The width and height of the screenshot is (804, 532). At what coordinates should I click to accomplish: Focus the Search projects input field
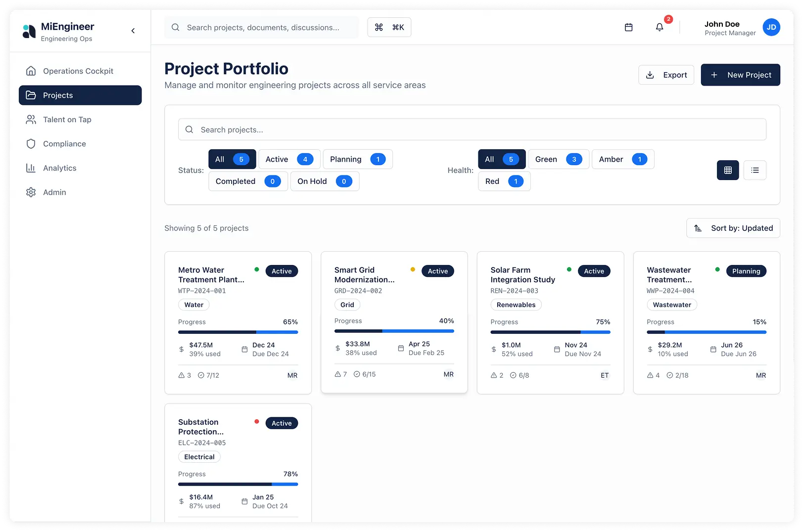point(472,130)
